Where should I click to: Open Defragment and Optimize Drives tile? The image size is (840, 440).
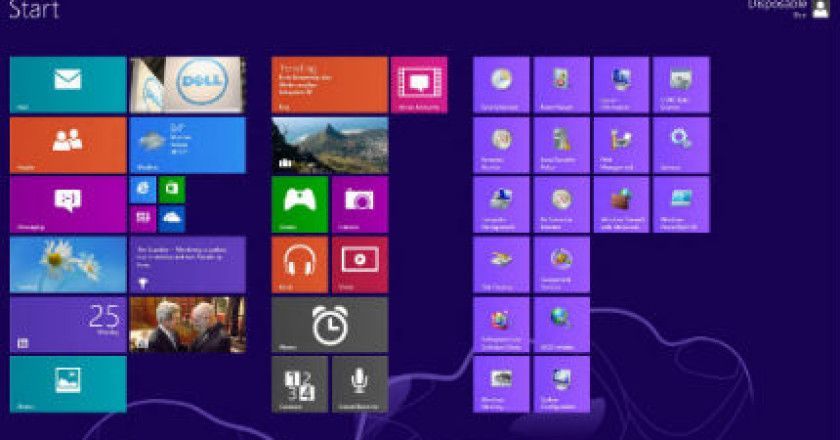click(501, 325)
